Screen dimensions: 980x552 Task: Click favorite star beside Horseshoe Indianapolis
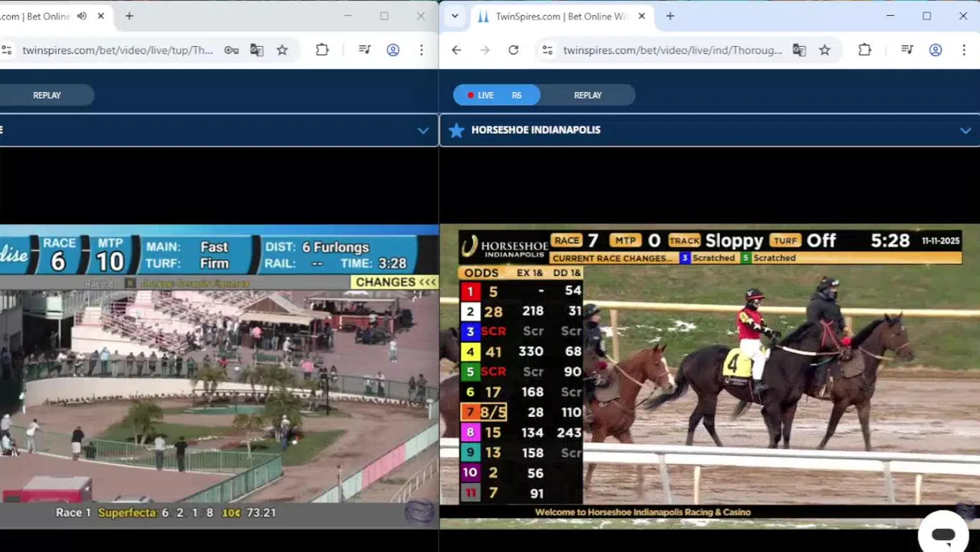[456, 130]
